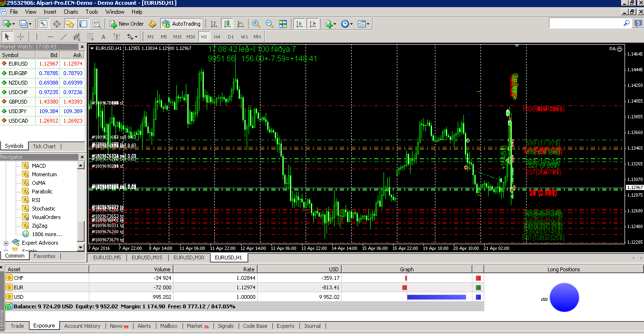Image resolution: width=644 pixels, height=334 pixels.
Task: Tile chart windows icon
Action: point(283,24)
